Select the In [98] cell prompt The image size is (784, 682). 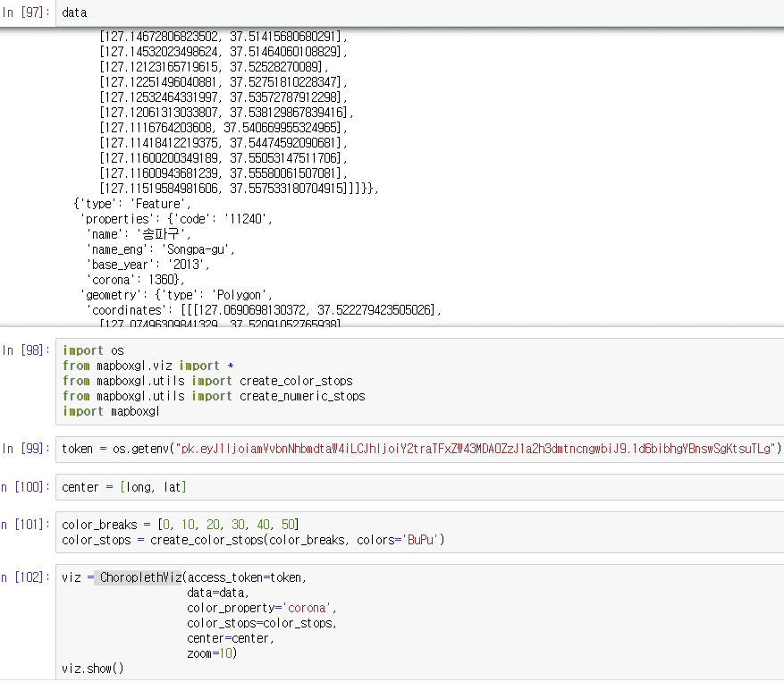(x=27, y=350)
